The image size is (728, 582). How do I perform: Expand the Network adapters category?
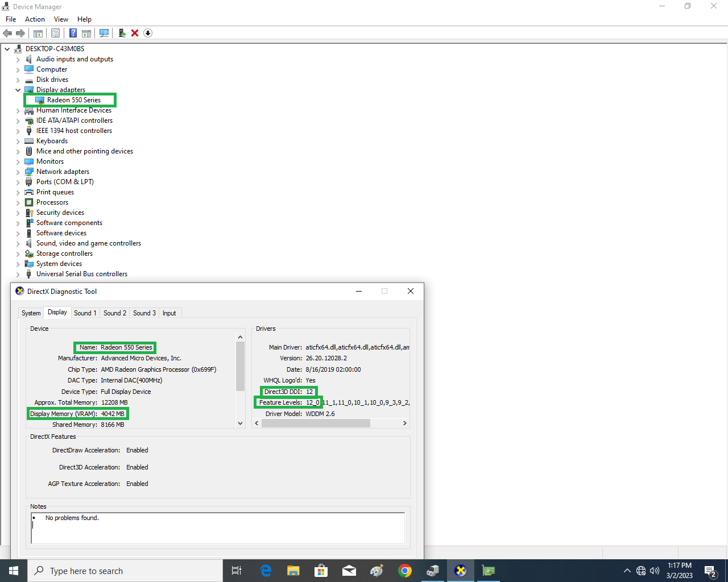pyautogui.click(x=18, y=172)
